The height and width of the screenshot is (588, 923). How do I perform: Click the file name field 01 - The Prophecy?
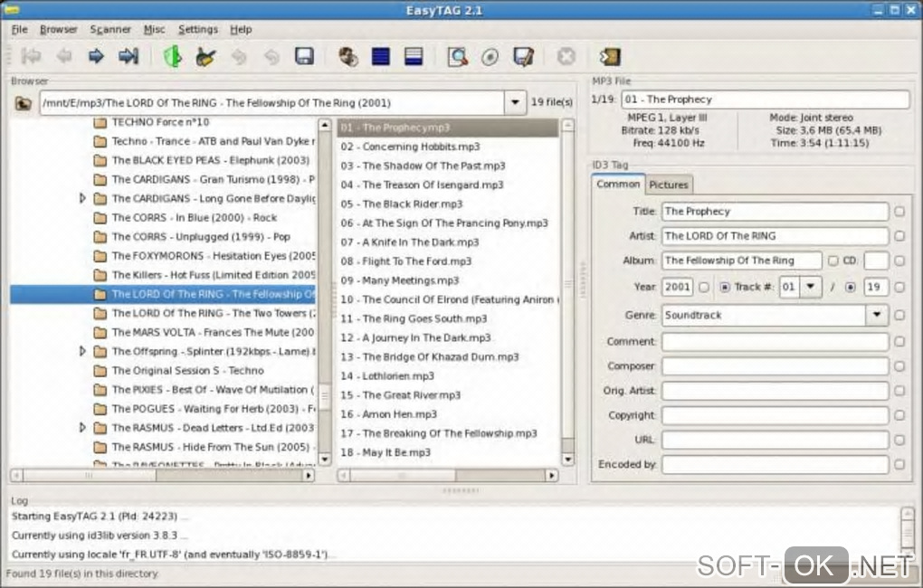(766, 100)
